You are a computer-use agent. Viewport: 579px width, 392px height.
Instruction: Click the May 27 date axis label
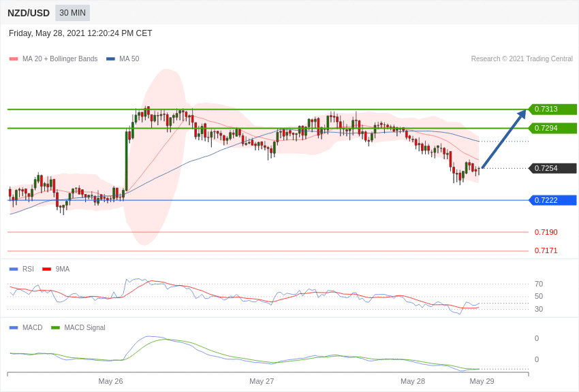coord(262,381)
